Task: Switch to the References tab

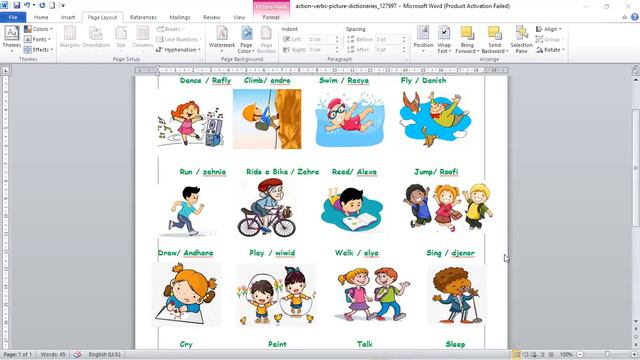Action: pyautogui.click(x=143, y=17)
